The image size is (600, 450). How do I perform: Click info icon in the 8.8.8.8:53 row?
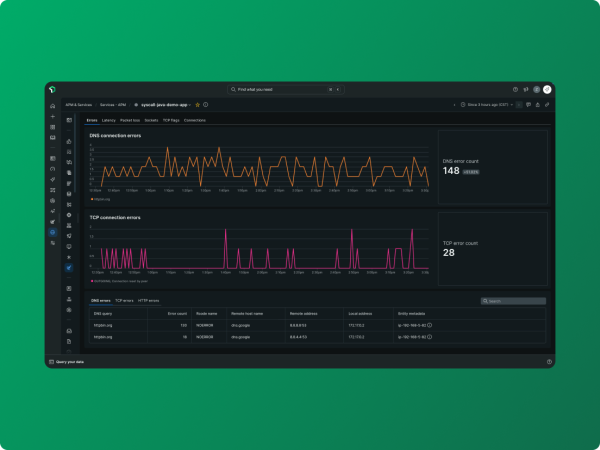tap(429, 325)
